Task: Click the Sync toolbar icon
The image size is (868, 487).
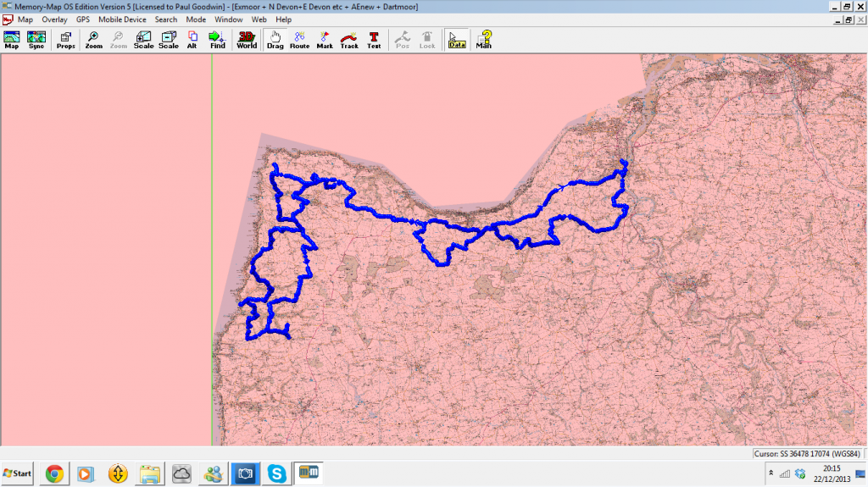Action: click(x=36, y=40)
